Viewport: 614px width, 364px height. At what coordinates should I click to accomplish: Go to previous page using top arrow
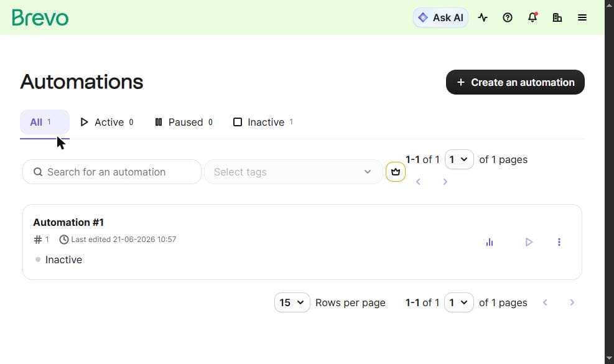pos(418,182)
